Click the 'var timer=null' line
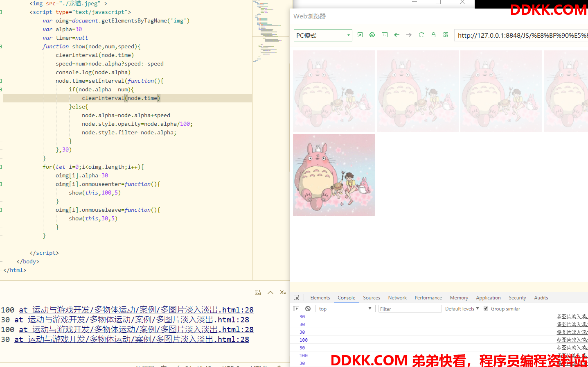Viewport: 588px width, 367px height. point(65,38)
